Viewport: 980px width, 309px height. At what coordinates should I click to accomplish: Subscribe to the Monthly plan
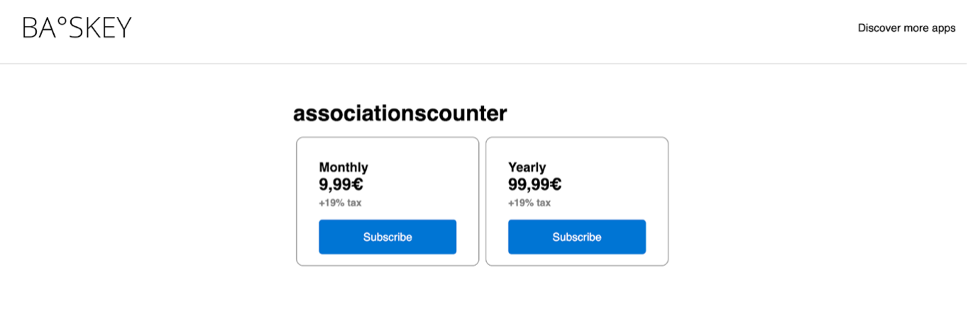(387, 237)
